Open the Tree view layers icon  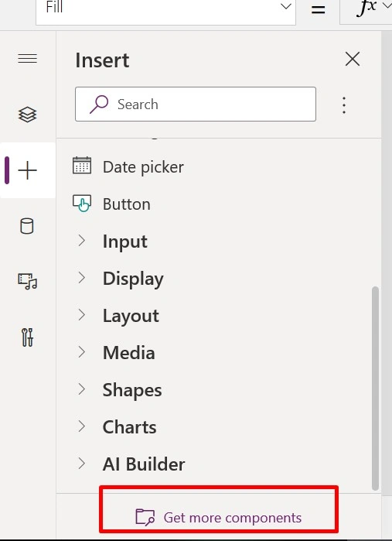[x=27, y=115]
